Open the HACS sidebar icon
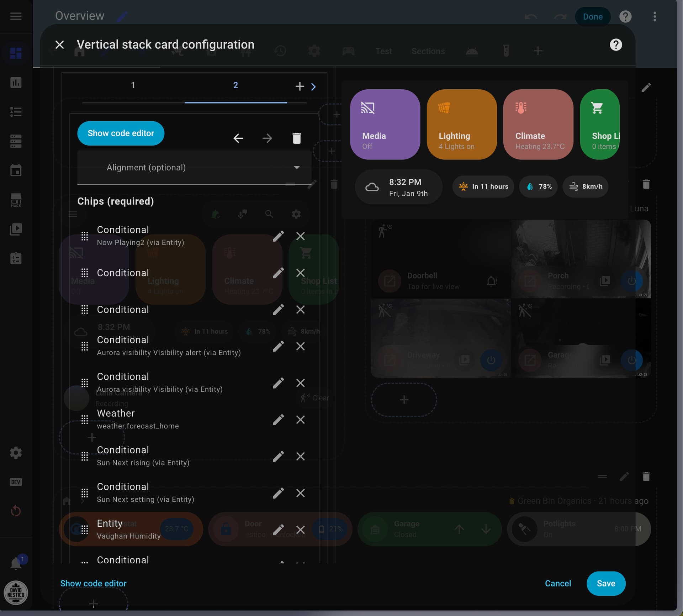This screenshot has height=616, width=683. [16, 200]
